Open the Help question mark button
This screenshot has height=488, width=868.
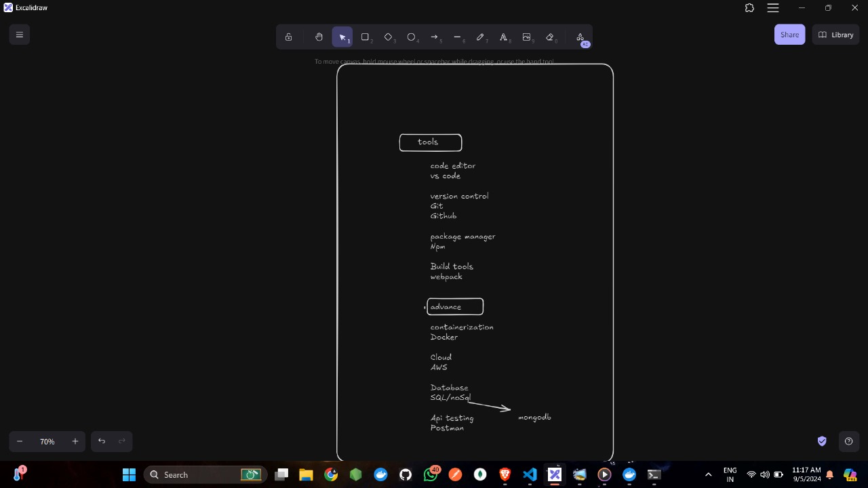(848, 441)
